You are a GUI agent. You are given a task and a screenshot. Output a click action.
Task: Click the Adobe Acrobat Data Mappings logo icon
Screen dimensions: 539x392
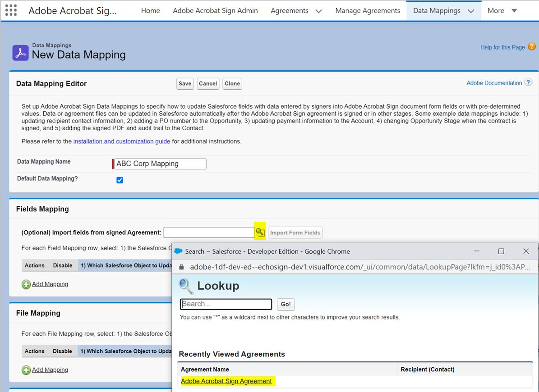[21, 53]
